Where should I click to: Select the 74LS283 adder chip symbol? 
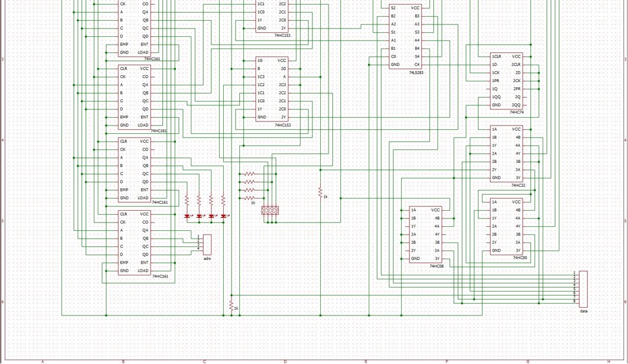405,36
